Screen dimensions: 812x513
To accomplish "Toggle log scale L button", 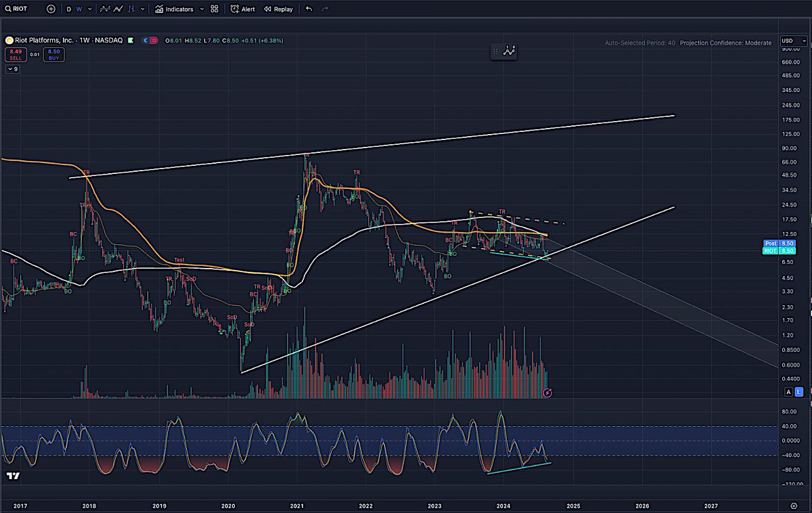I will 798,392.
